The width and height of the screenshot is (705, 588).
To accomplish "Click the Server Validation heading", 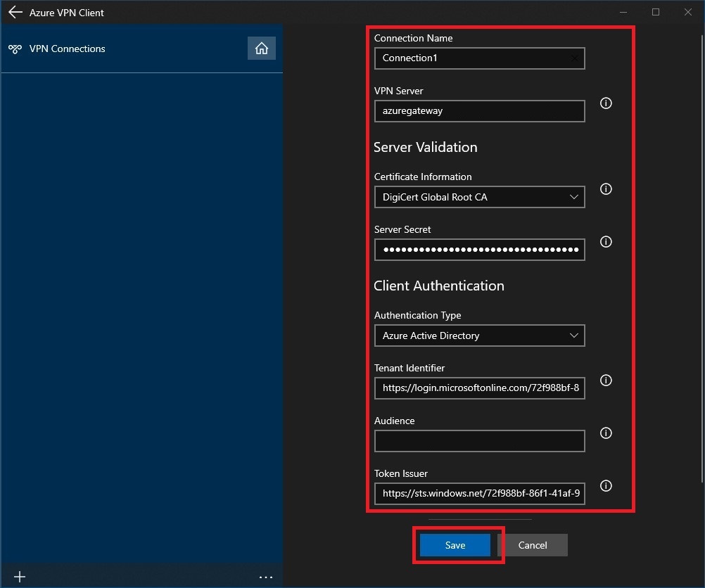I will point(426,147).
